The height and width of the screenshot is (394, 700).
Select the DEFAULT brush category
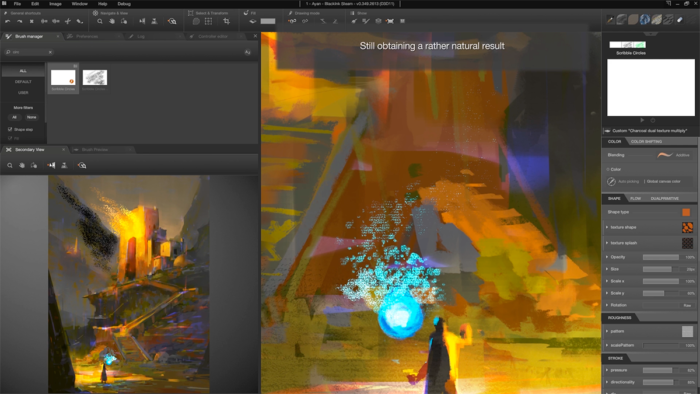(23, 82)
